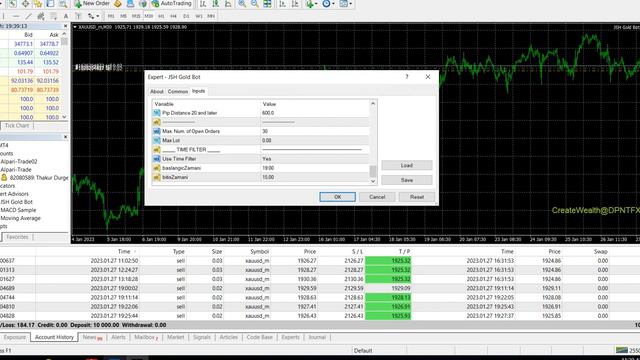Click Max. Num. of Open Orders value
Screen dimensions: 640x360
pos(314,131)
